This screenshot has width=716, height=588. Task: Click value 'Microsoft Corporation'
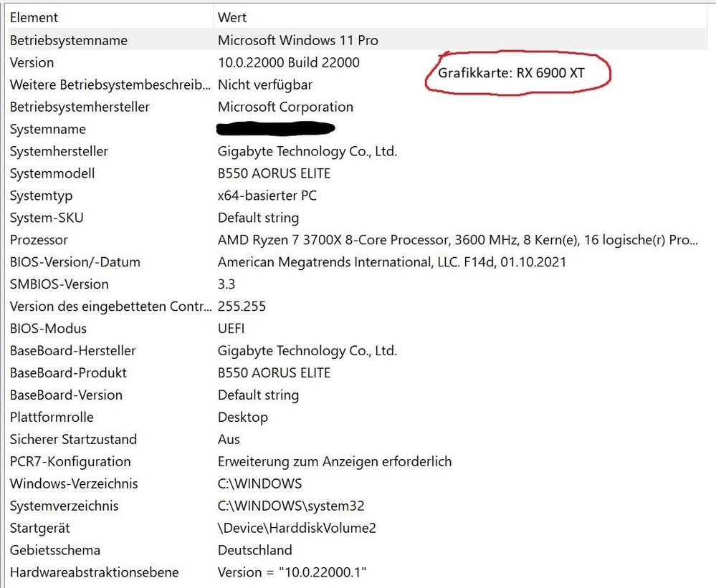285,107
